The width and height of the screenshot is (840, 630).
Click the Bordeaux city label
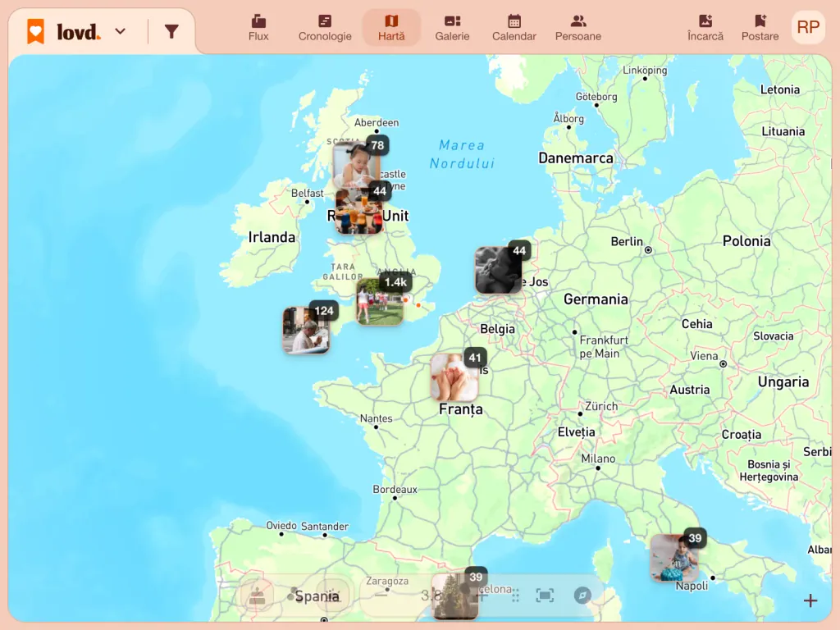click(x=395, y=489)
